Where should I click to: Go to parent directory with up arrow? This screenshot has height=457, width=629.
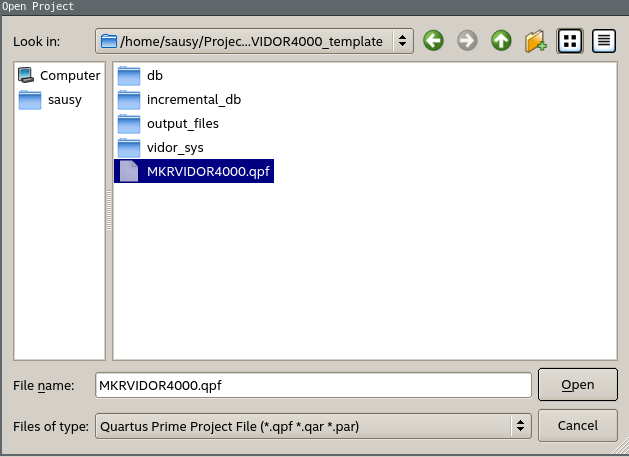pyautogui.click(x=501, y=41)
